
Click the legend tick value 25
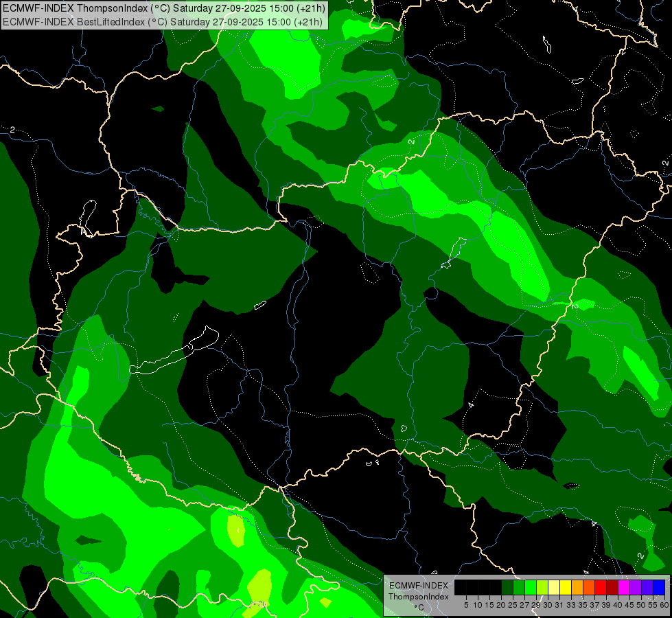pyautogui.click(x=513, y=605)
